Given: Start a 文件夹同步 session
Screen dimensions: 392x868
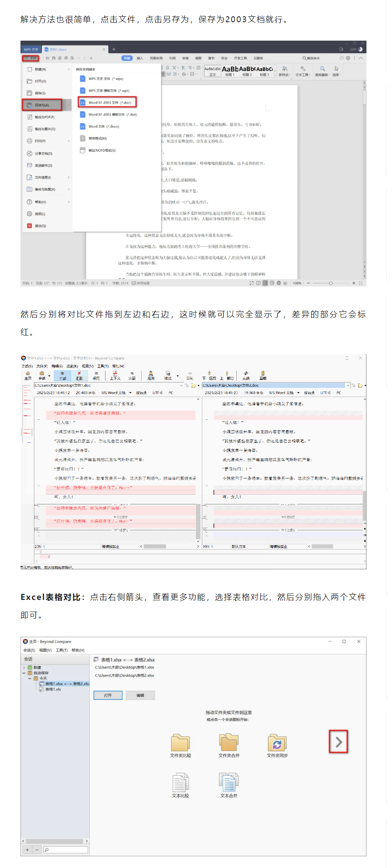Looking at the screenshot, I should 277,746.
